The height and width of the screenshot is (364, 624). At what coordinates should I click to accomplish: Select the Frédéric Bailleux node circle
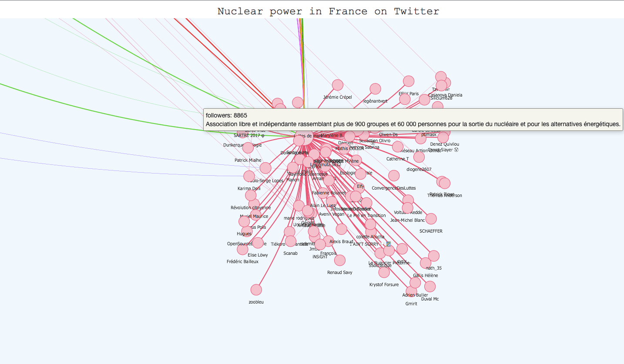tap(242, 250)
